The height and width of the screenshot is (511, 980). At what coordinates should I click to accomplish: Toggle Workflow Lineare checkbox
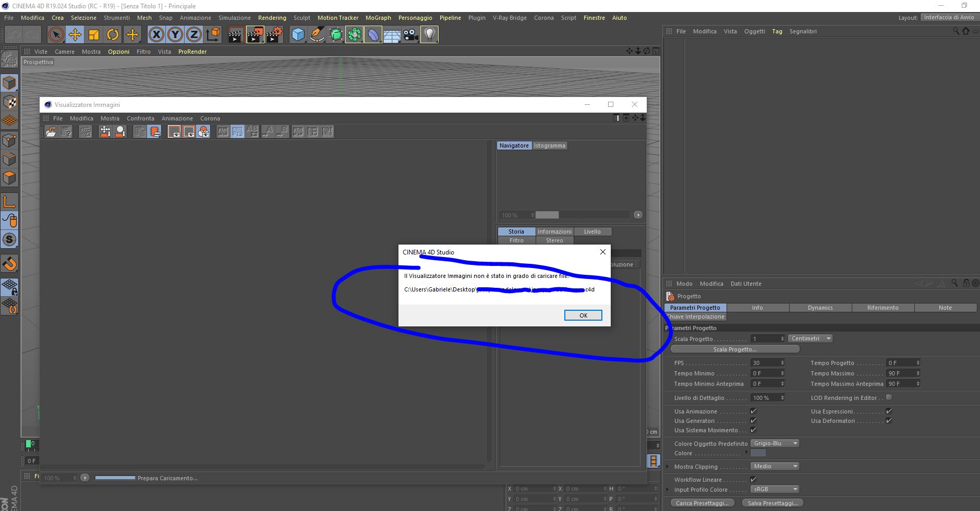[x=753, y=479]
